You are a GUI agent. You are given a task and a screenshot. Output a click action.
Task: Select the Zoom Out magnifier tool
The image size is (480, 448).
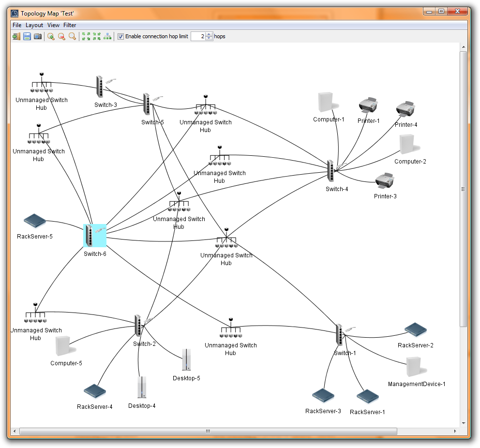coord(61,36)
